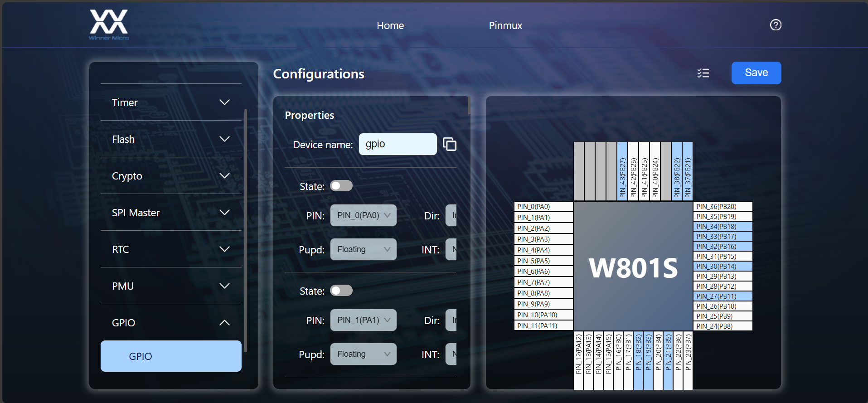This screenshot has width=868, height=403.
Task: Select pin PIN_2(PA2) on the chip
Action: pos(543,228)
